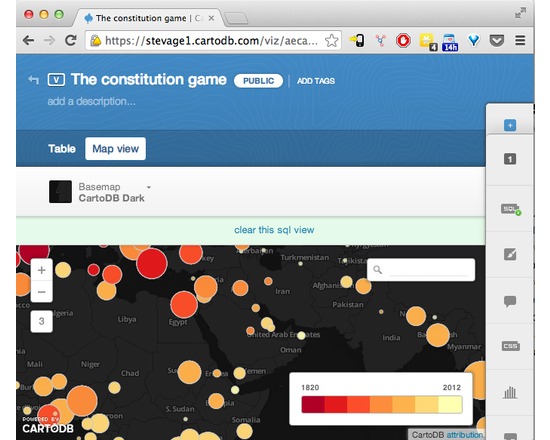Viewport: 550px width, 440px height.
Task: Click the pale yellow legend swatch
Action: click(x=450, y=405)
